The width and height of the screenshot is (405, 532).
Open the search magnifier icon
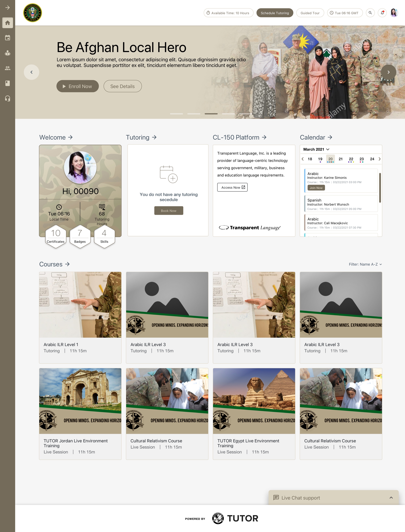pos(370,13)
